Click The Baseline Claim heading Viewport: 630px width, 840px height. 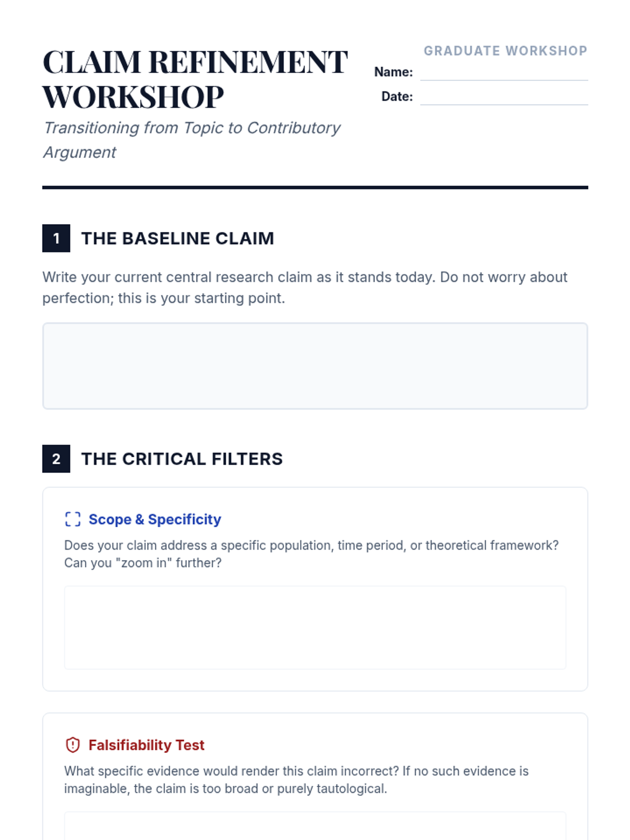(177, 238)
